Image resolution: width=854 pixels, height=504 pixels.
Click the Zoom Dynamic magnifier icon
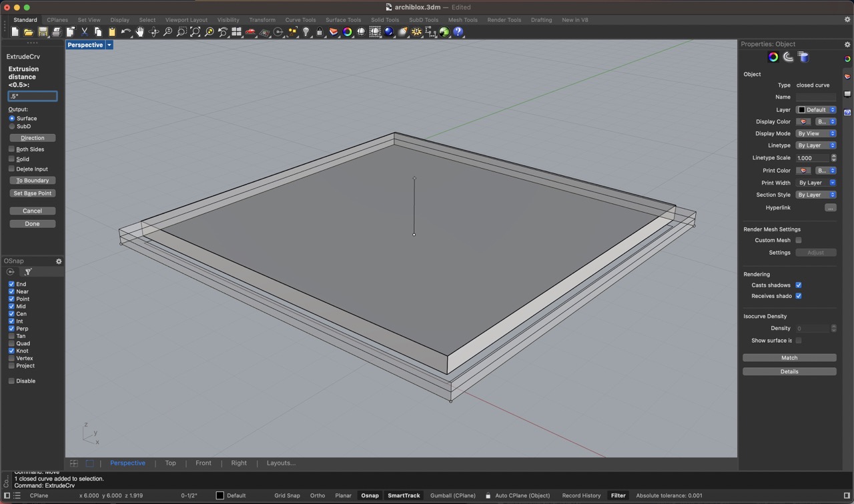[167, 32]
